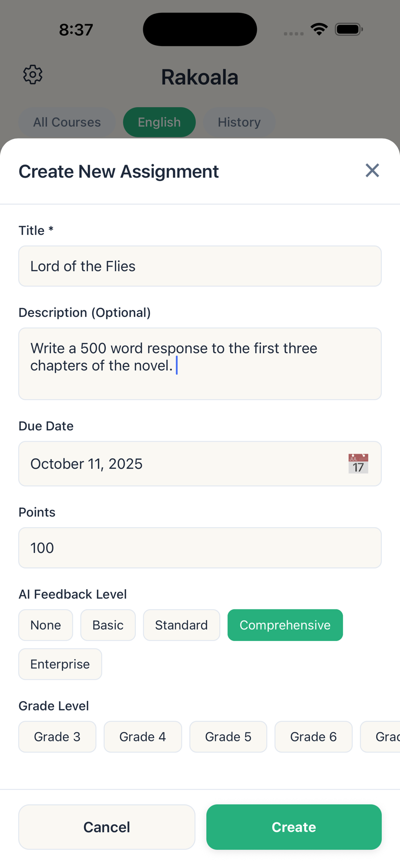Choose Enterprise AI feedback level

[x=60, y=664]
